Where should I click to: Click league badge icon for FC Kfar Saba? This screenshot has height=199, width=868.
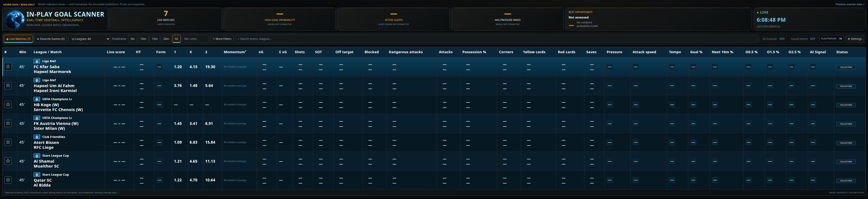37,61
